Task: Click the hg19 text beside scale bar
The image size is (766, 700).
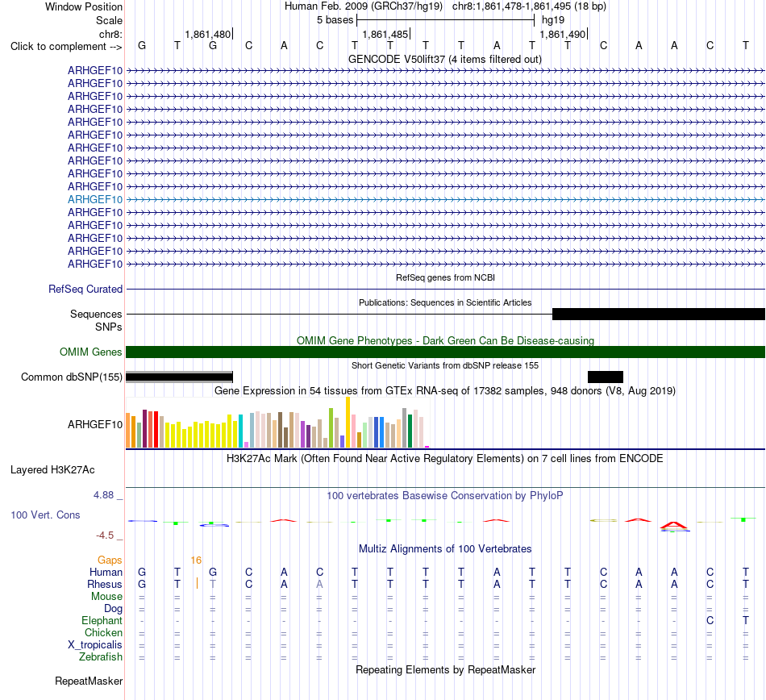Action: [x=553, y=20]
